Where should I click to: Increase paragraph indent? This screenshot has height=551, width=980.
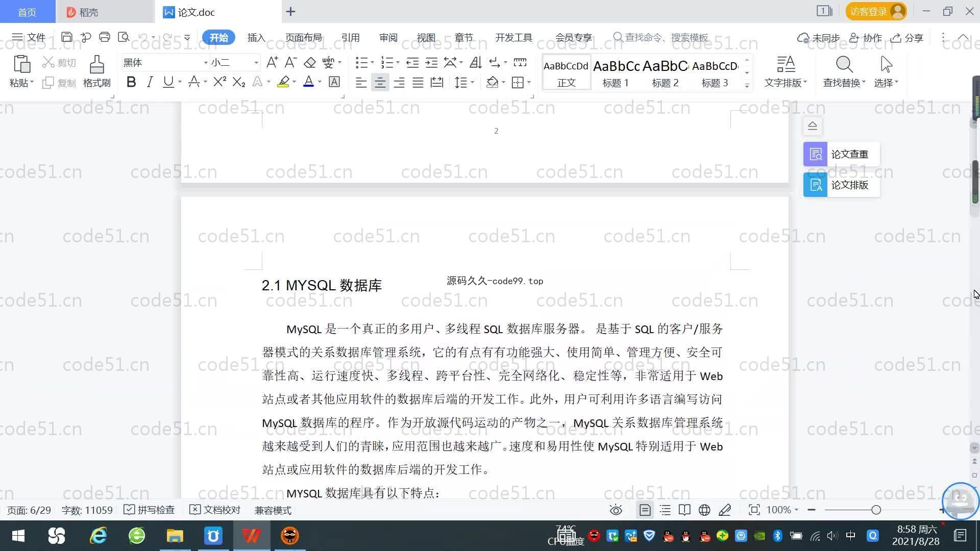pos(431,63)
